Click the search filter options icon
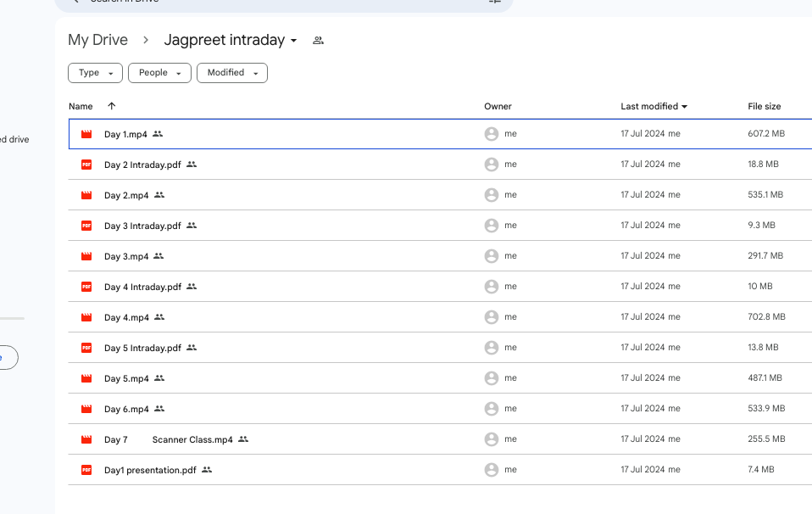812x514 pixels. coord(495,2)
